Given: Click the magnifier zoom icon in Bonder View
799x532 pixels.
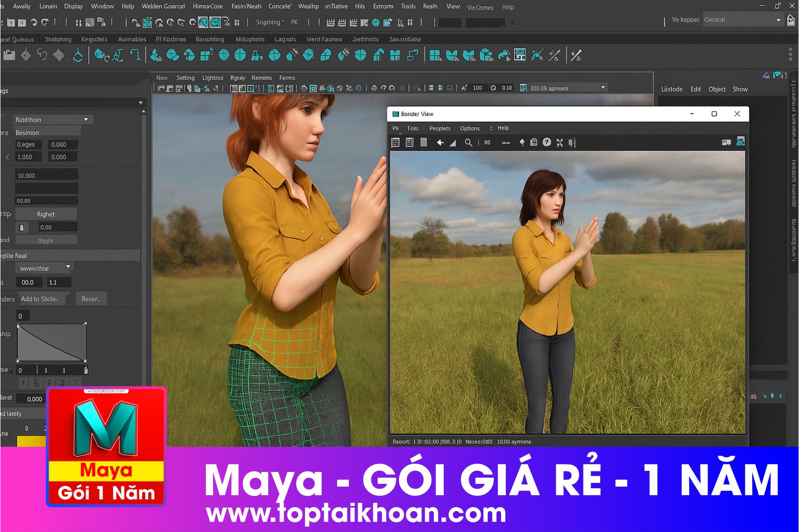Looking at the screenshot, I should tap(469, 142).
